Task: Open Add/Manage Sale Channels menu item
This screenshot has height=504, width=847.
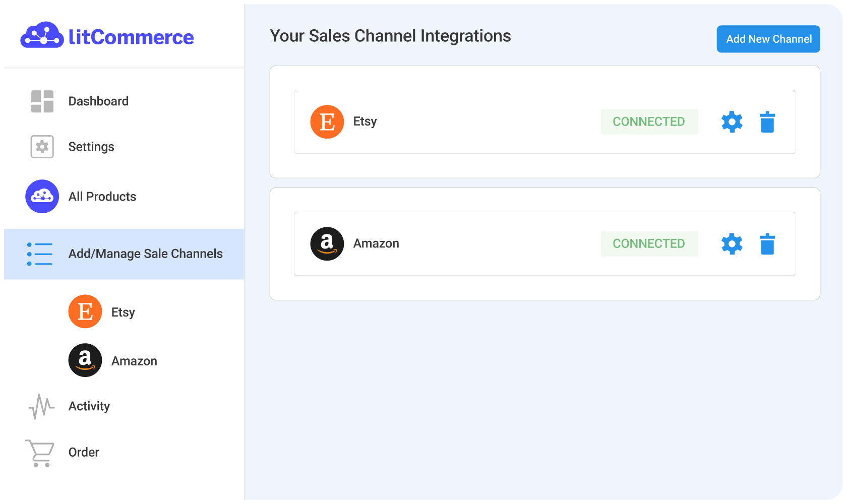Action: pos(145,254)
